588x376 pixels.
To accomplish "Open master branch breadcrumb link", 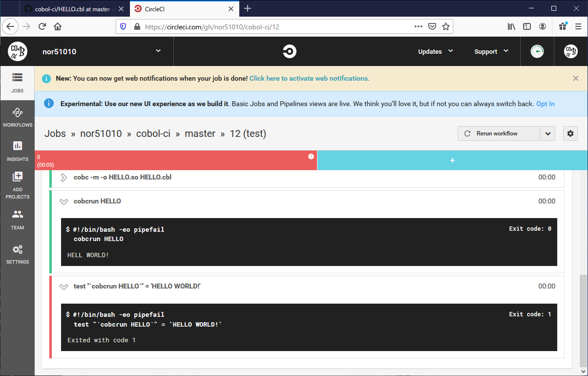I will [200, 133].
